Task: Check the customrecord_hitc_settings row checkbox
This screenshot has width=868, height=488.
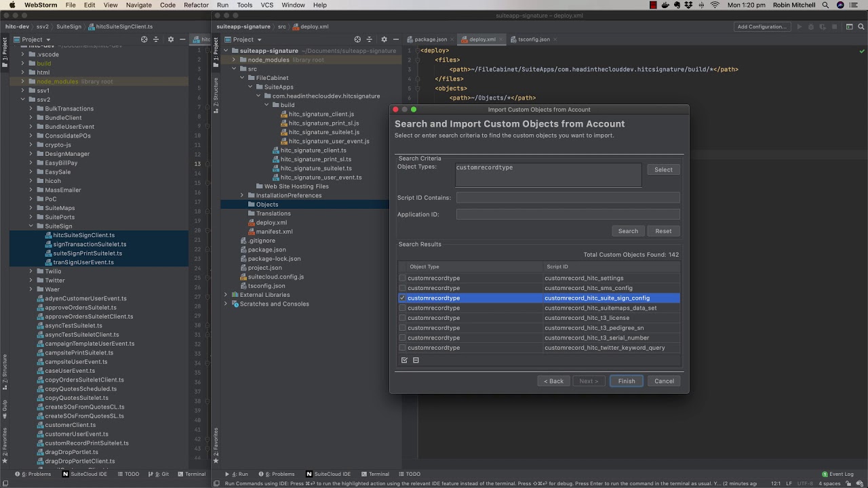Action: pos(403,278)
